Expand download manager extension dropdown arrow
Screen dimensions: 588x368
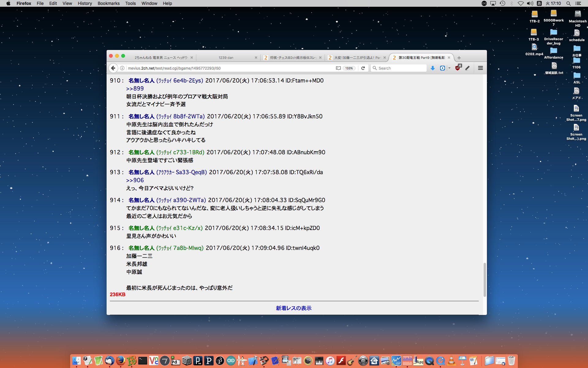coord(449,68)
